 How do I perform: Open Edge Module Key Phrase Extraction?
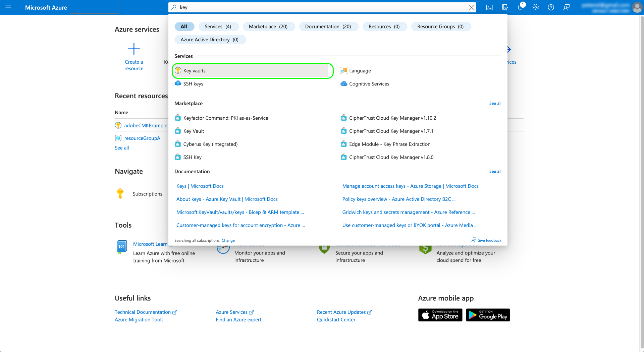(386, 144)
